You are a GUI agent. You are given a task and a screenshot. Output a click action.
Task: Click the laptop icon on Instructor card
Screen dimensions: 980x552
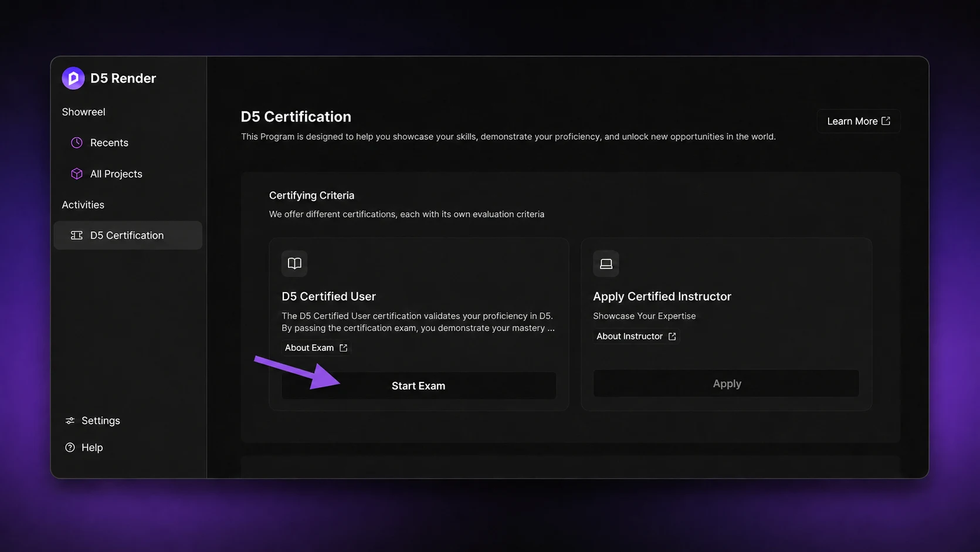606,263
